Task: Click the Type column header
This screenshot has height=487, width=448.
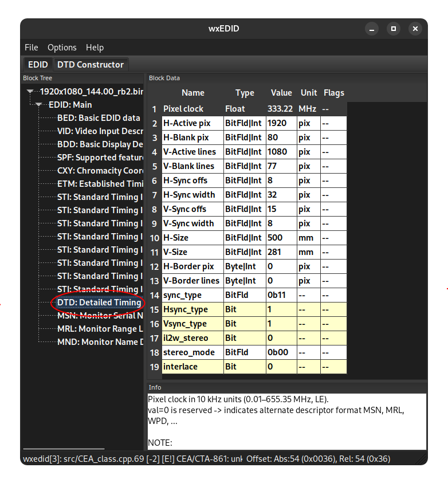Action: [x=245, y=93]
